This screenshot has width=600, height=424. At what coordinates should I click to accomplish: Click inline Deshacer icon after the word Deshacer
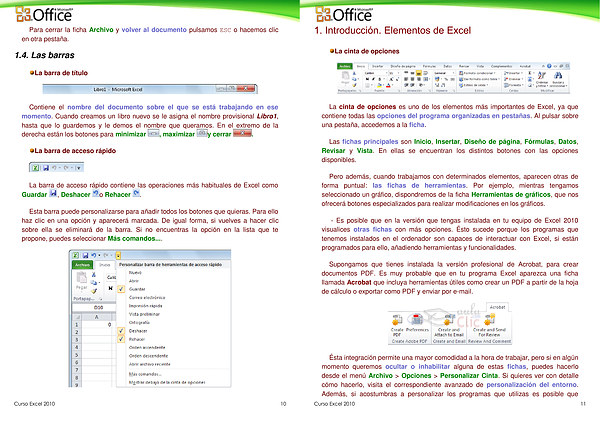[96, 193]
